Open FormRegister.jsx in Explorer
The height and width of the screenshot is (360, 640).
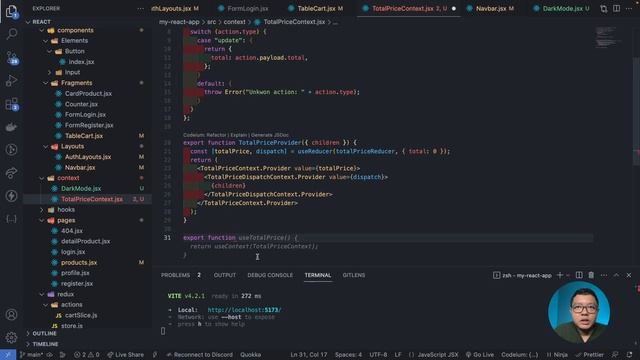(89, 125)
